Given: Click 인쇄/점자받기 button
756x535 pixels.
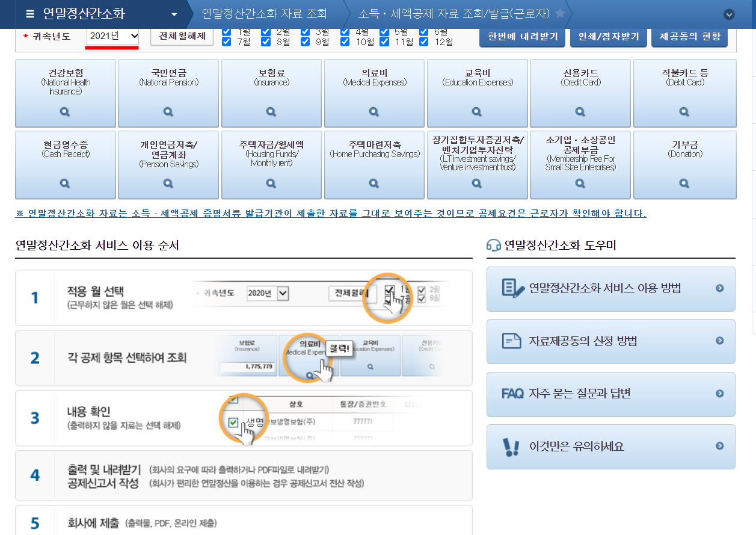Looking at the screenshot, I should (x=608, y=37).
